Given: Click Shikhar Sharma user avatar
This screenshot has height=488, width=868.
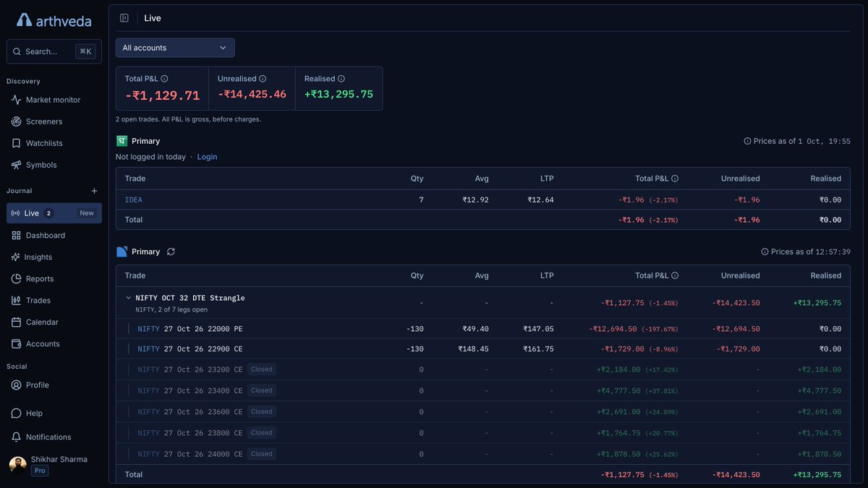Looking at the screenshot, I should pyautogui.click(x=17, y=464).
